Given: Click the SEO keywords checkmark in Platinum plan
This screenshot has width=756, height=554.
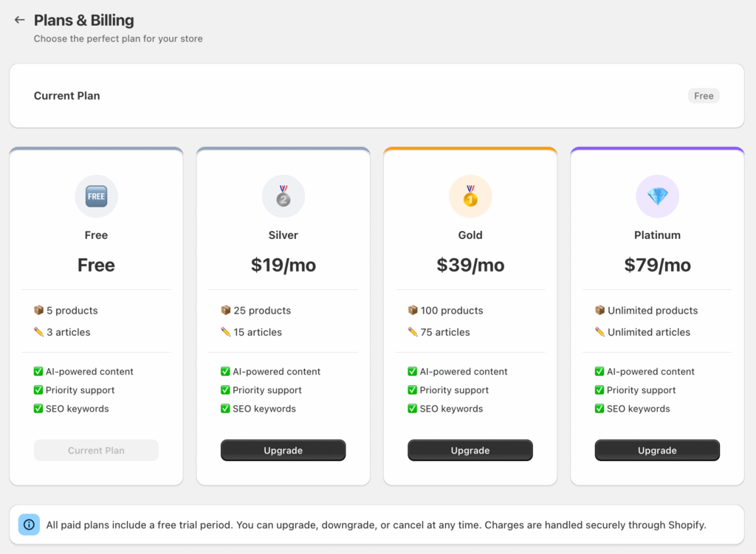Looking at the screenshot, I should (599, 409).
